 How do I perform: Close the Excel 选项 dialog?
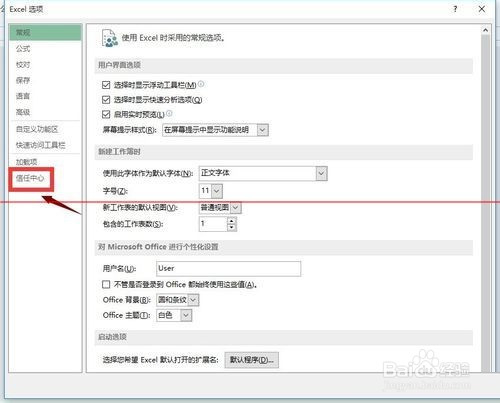point(482,9)
